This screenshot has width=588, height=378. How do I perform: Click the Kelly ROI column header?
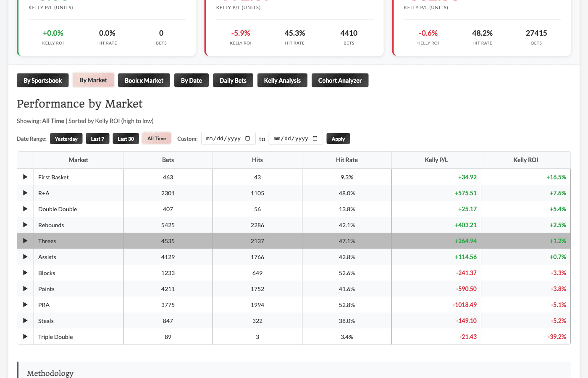pyautogui.click(x=525, y=160)
